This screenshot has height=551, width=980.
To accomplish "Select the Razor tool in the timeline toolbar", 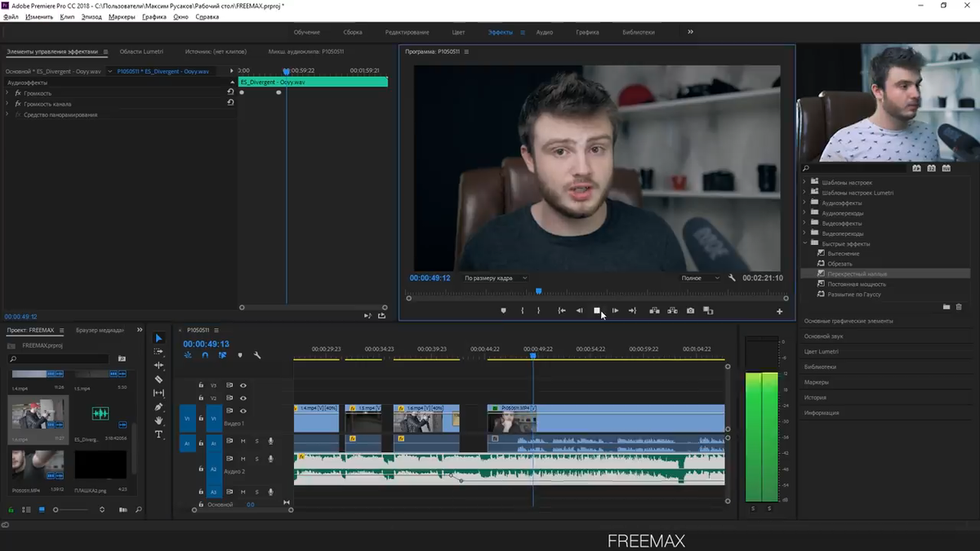I will click(158, 380).
